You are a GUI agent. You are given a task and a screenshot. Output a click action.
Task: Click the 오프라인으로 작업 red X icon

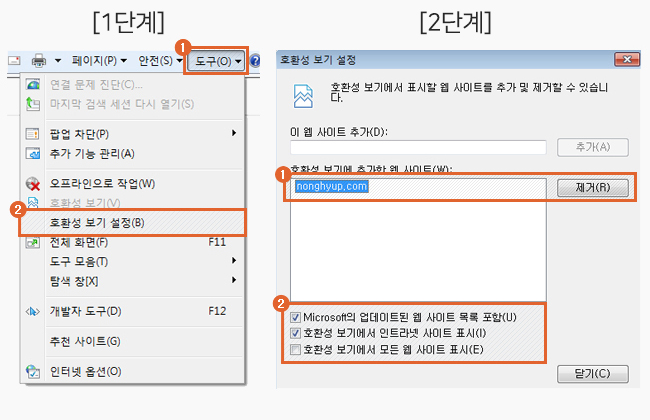pyautogui.click(x=33, y=184)
